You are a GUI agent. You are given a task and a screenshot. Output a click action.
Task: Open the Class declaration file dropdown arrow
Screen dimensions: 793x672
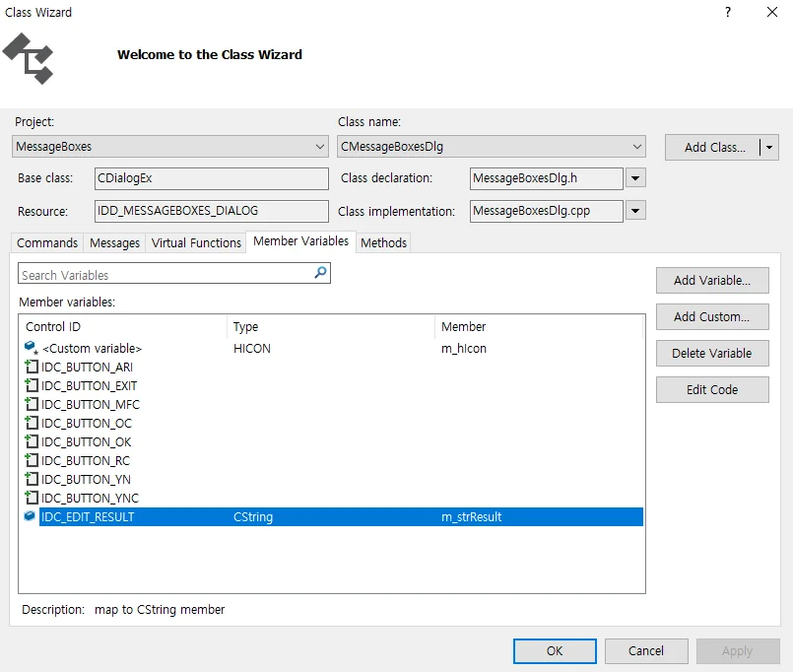coord(635,178)
